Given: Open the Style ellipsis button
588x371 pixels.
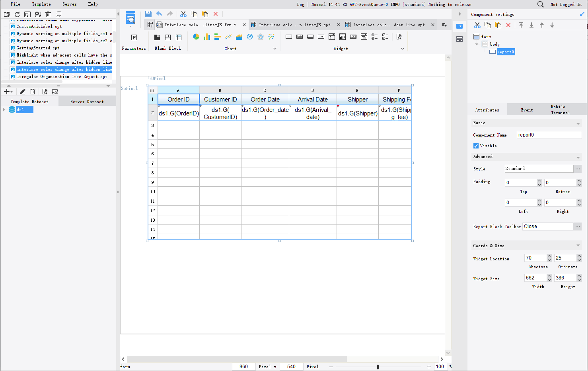Looking at the screenshot, I should [578, 169].
